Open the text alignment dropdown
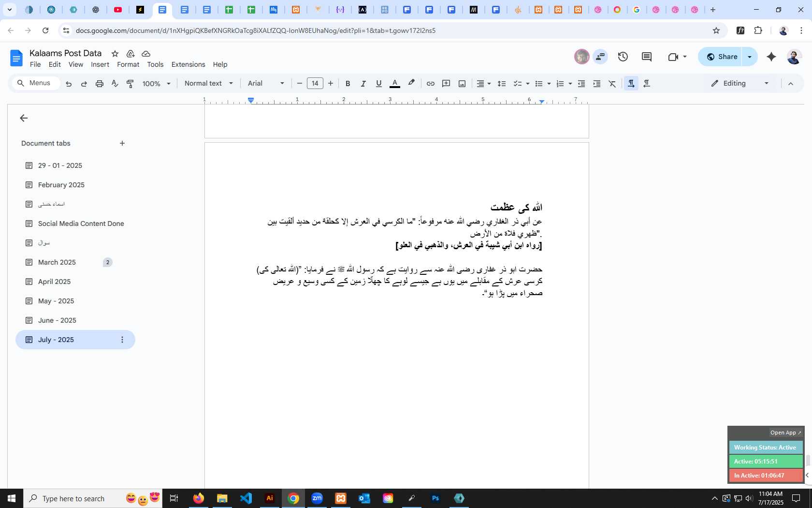 click(484, 84)
